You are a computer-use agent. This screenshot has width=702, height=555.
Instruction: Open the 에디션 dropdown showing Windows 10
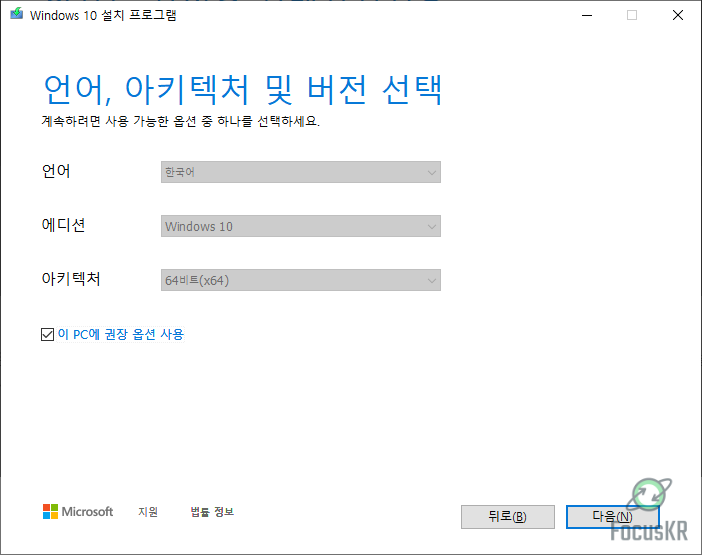(x=300, y=226)
